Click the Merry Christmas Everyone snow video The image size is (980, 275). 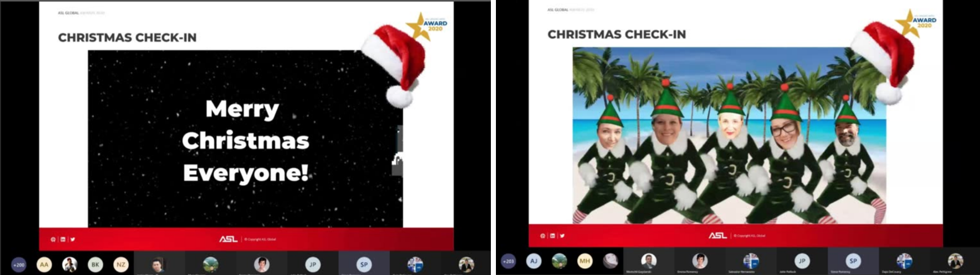(x=245, y=139)
